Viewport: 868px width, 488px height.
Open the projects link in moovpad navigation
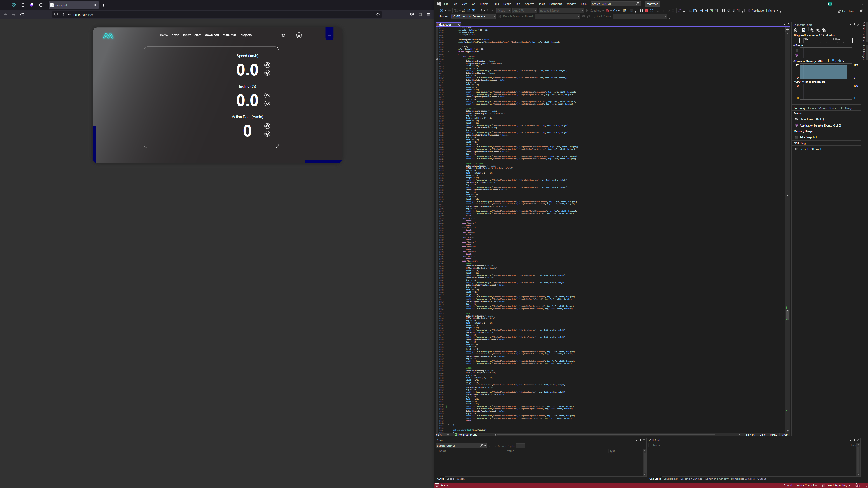(246, 35)
